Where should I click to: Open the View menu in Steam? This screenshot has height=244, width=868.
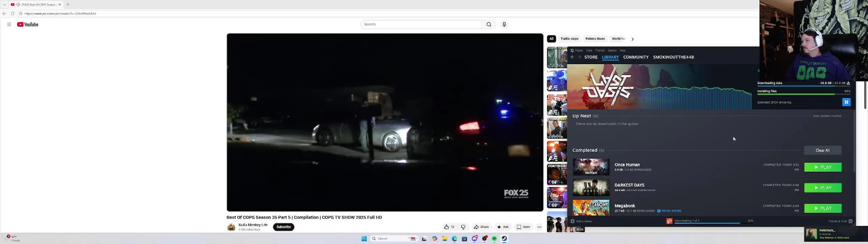pyautogui.click(x=589, y=50)
